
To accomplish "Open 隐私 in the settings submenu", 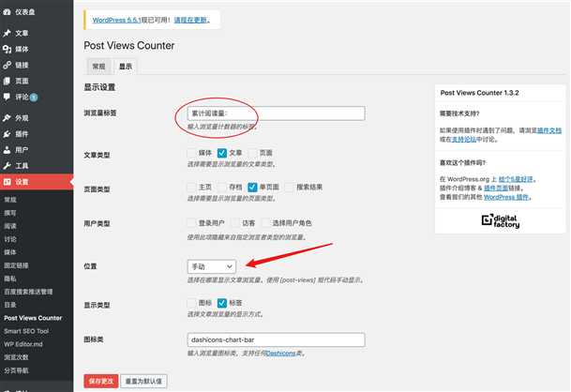I will point(10,279).
